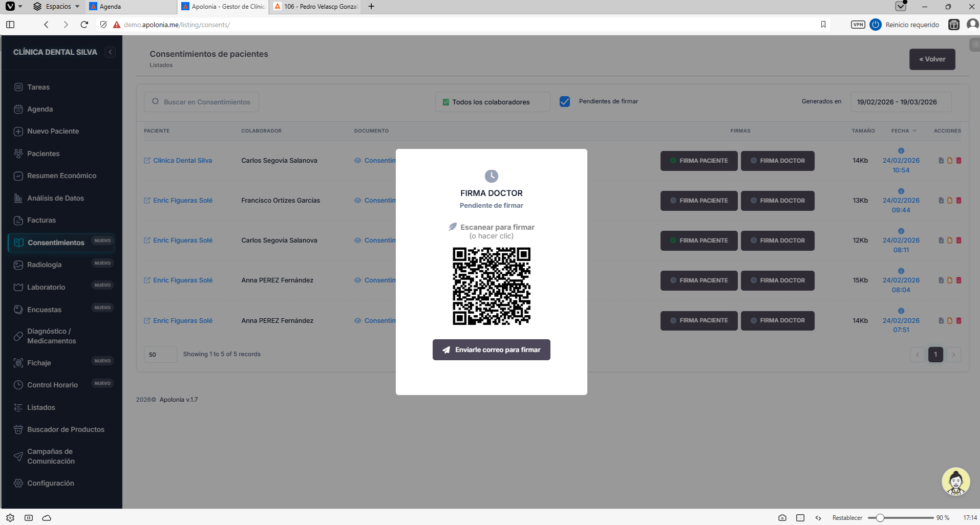
Task: Click the Buscar en Consentimientos search field
Action: point(201,102)
